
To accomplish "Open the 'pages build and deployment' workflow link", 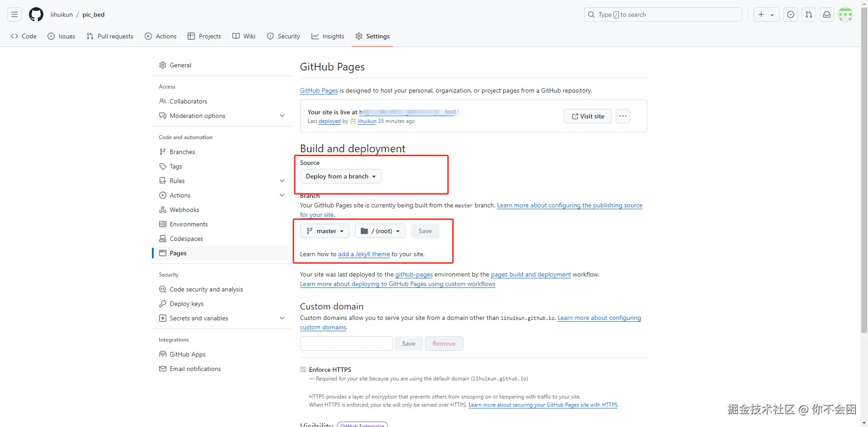I will click(531, 274).
